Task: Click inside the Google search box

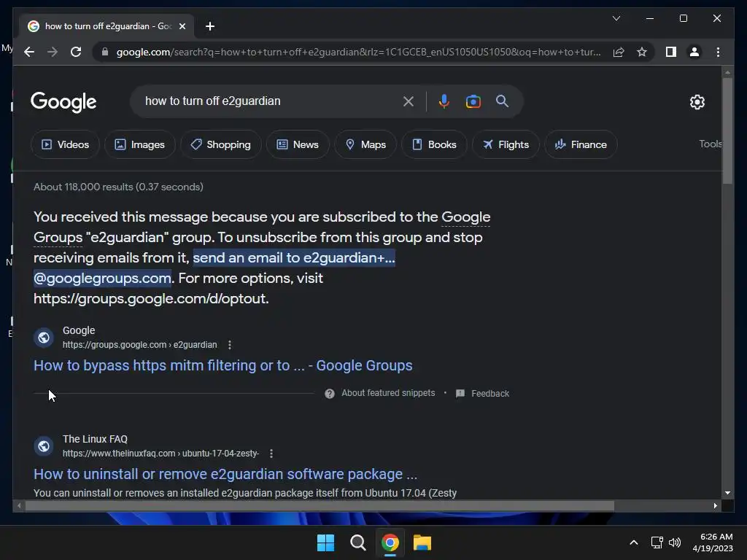Action: (269, 101)
